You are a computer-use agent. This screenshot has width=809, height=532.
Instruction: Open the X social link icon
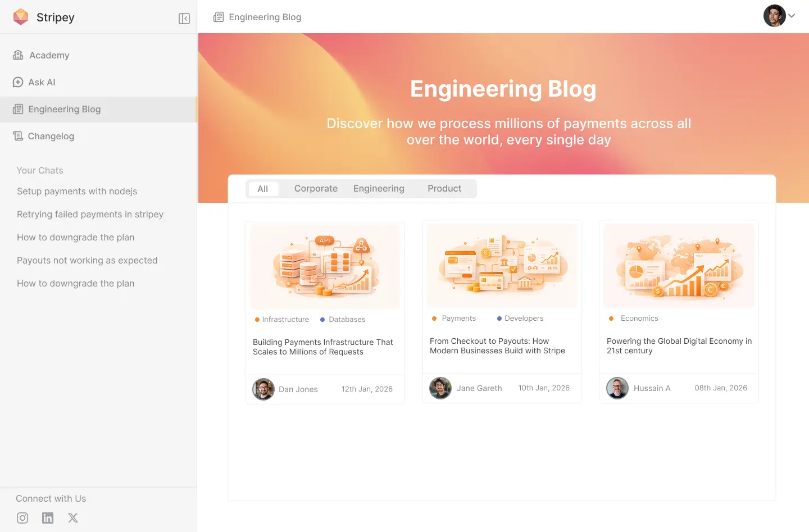(73, 518)
